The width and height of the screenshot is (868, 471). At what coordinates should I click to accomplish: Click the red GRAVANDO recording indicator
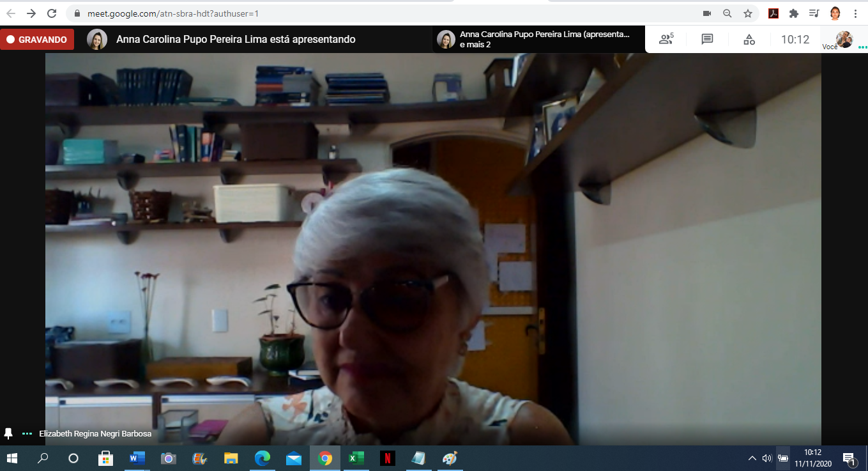(37, 40)
